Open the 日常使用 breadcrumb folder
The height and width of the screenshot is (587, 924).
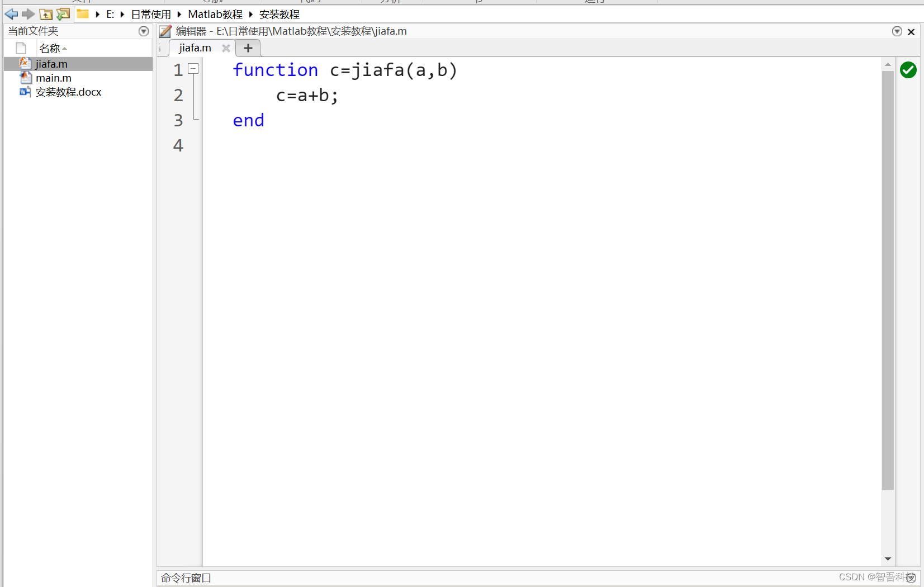[150, 14]
